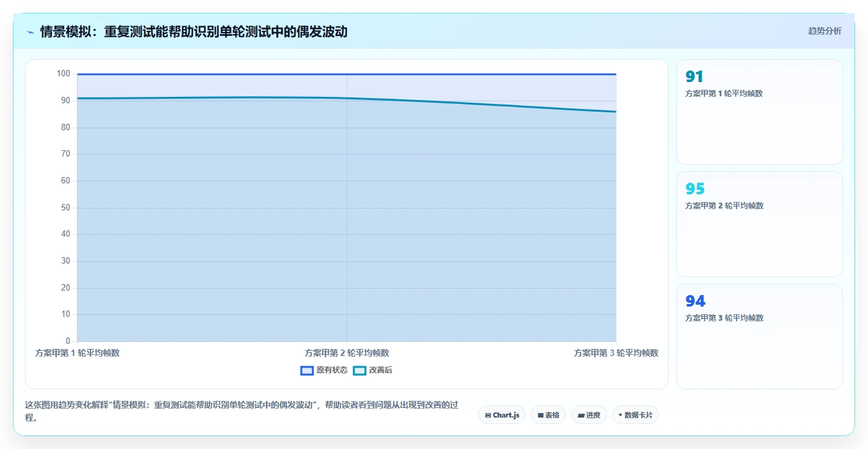Open the card showing value 95
Screen dimensions: 868x449
pos(760,224)
